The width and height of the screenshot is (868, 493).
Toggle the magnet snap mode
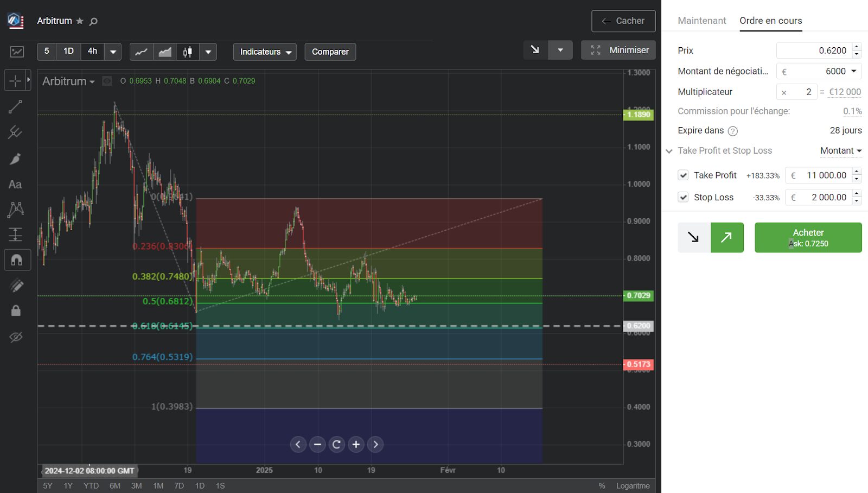tap(17, 260)
